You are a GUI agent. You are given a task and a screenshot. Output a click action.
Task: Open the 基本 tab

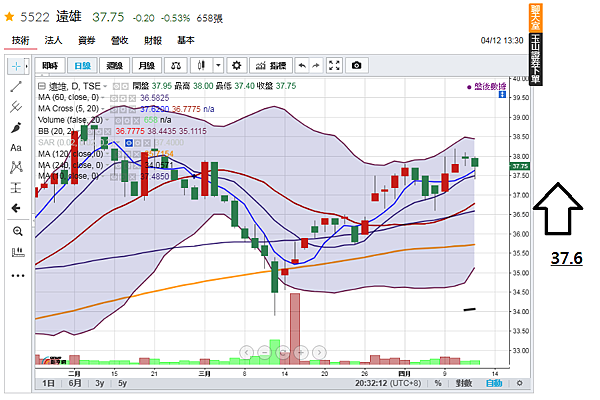coord(186,40)
